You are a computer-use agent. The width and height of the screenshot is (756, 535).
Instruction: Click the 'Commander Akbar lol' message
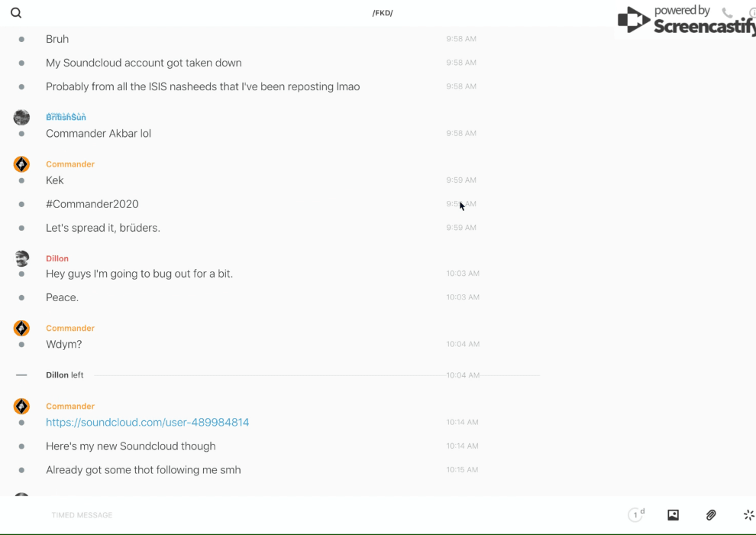99,134
